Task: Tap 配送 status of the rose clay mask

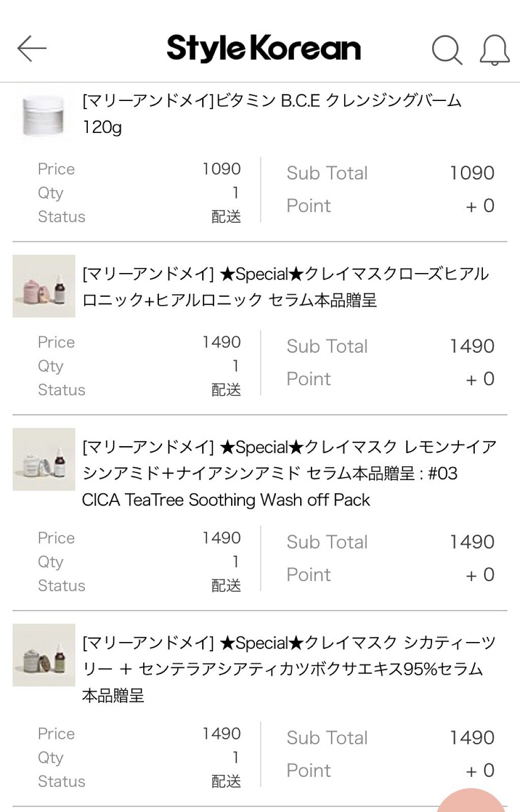Action: tap(226, 390)
